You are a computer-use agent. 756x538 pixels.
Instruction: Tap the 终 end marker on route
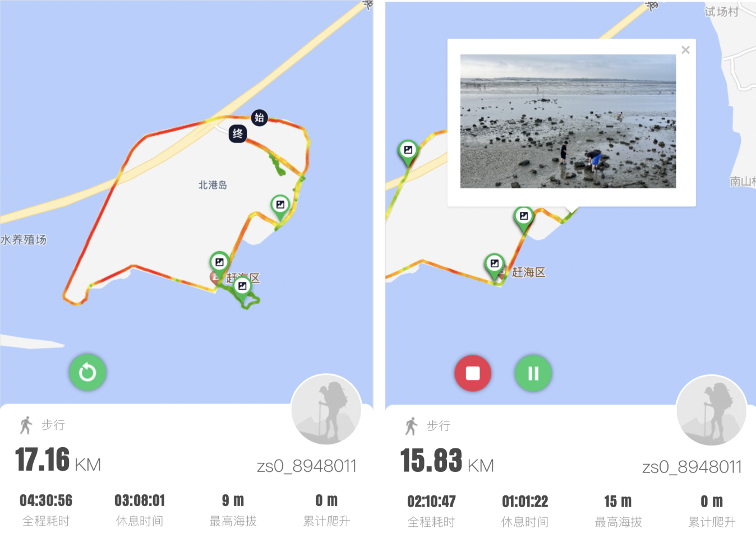tap(238, 133)
